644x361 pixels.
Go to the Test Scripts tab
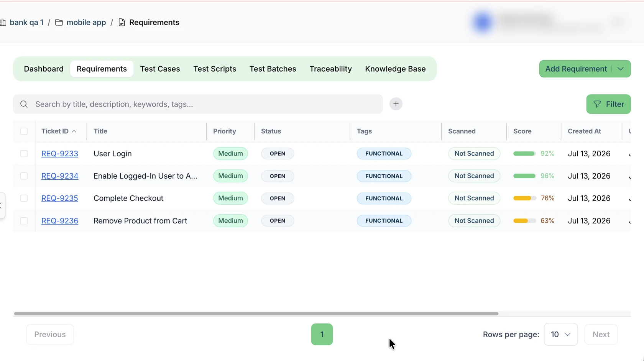click(215, 69)
